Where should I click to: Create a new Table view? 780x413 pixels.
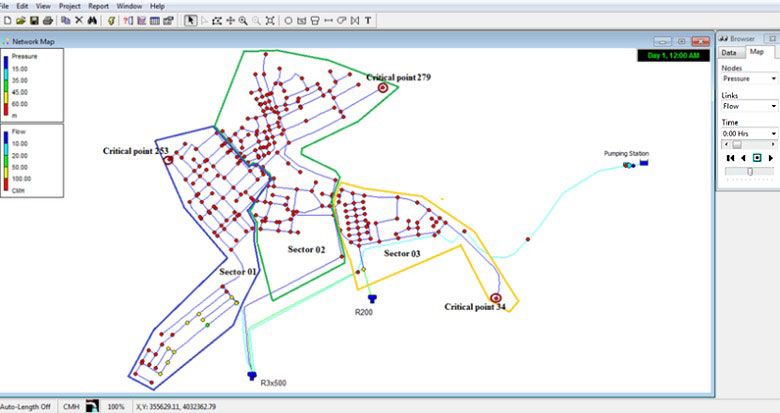(155, 20)
